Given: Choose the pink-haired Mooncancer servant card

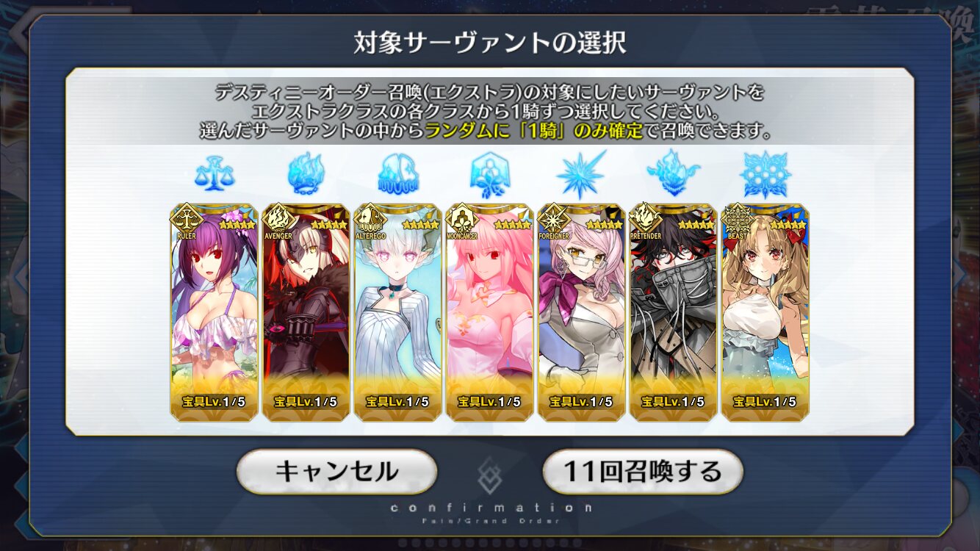Looking at the screenshot, I should (x=489, y=312).
